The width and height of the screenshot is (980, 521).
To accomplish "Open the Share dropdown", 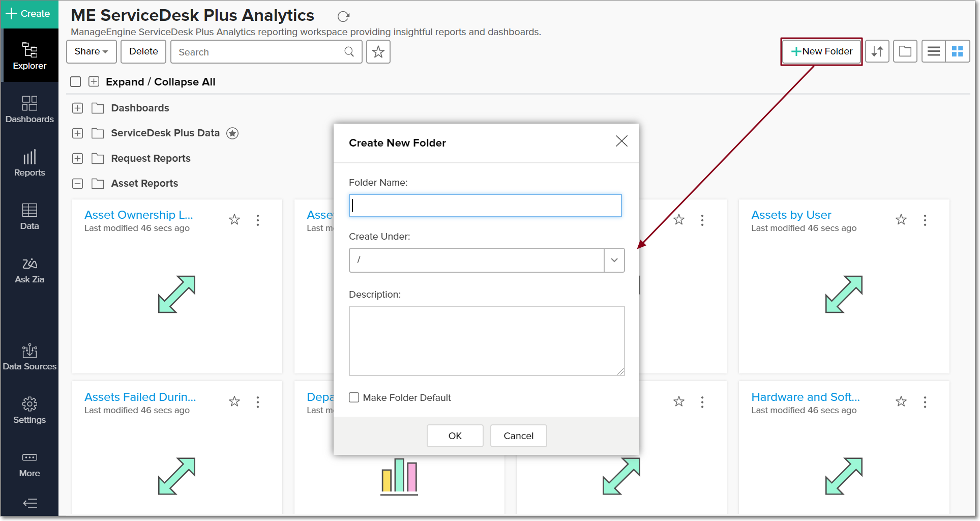I will tap(92, 51).
